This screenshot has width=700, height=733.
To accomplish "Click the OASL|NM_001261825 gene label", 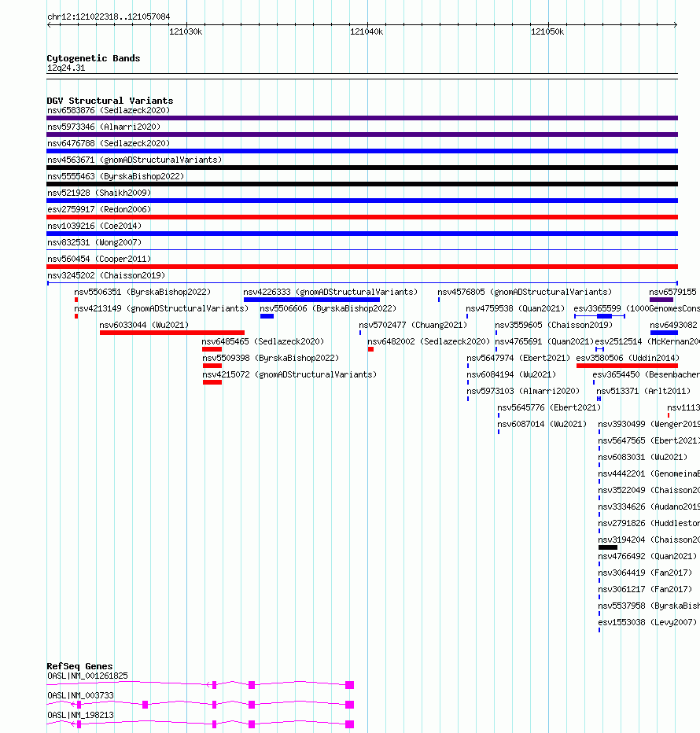I will [87, 676].
